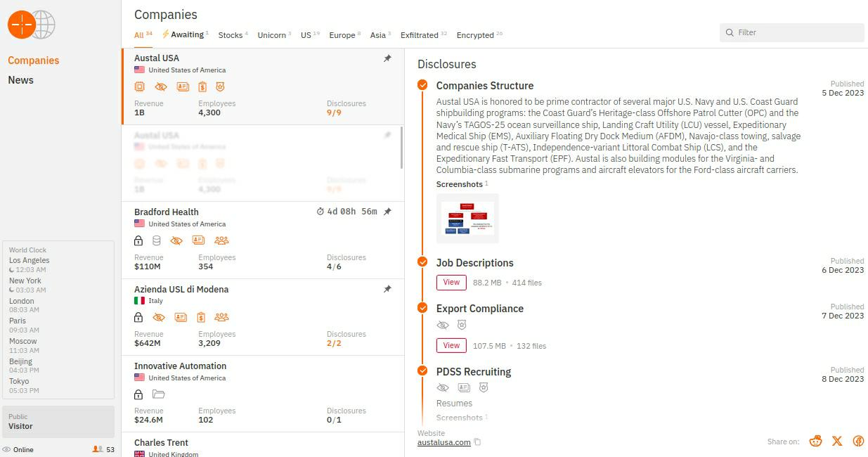Select the database icon on Bradford Health card
868x457 pixels.
157,240
